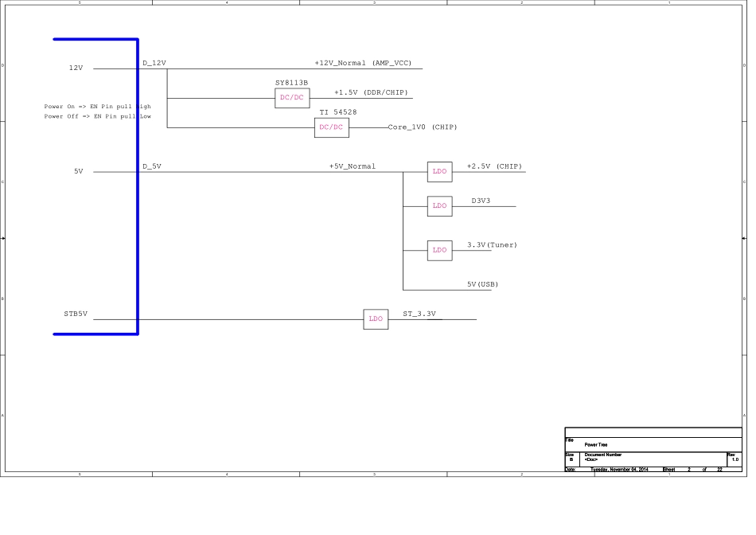This screenshot has width=756, height=535.
Task: Click the LDO block for 3.3V(Tuner)
Action: (x=439, y=250)
